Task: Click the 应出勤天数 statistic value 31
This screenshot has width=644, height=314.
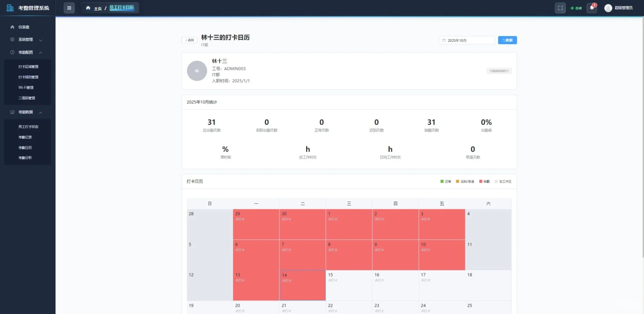Action: [x=211, y=122]
